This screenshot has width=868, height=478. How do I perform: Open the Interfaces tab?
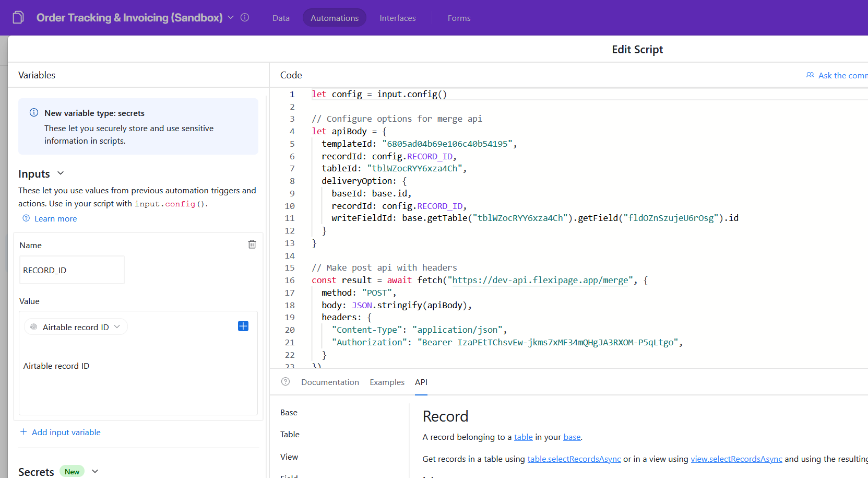[398, 18]
